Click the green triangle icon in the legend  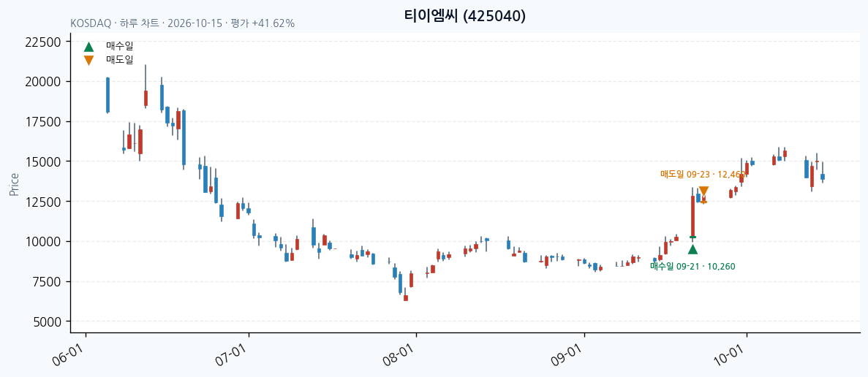pyautogui.click(x=88, y=47)
